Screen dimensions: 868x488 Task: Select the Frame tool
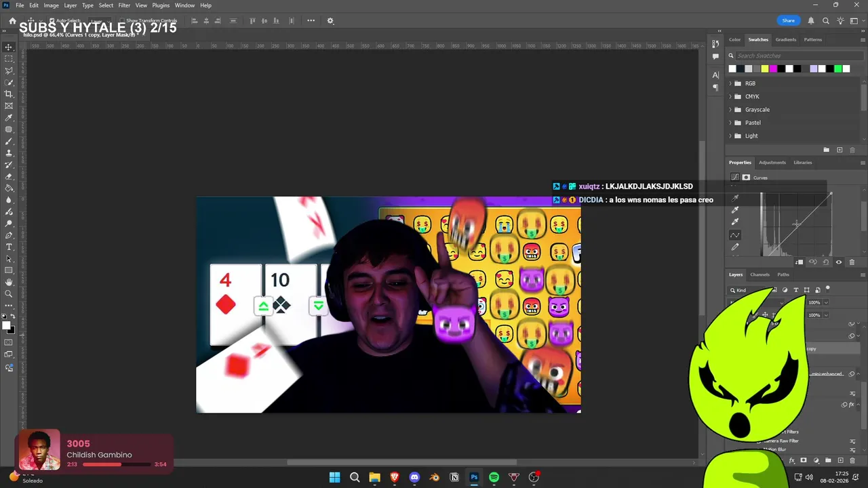point(9,106)
